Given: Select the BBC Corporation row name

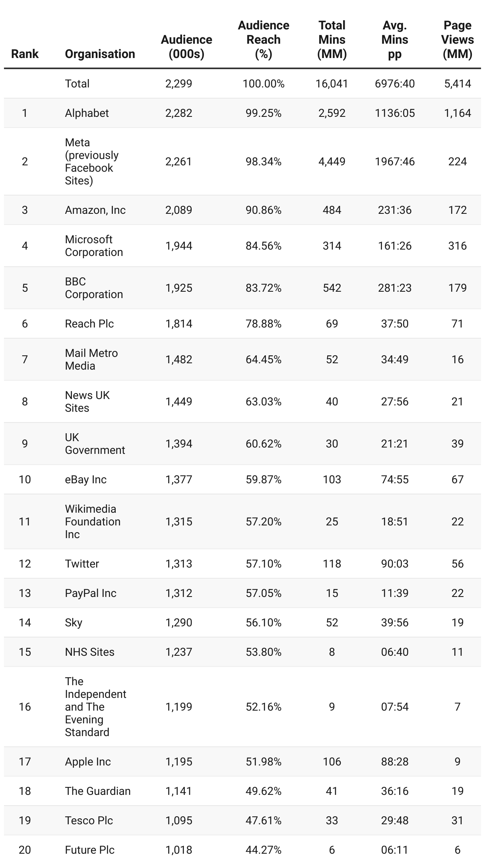Looking at the screenshot, I should click(x=94, y=288).
